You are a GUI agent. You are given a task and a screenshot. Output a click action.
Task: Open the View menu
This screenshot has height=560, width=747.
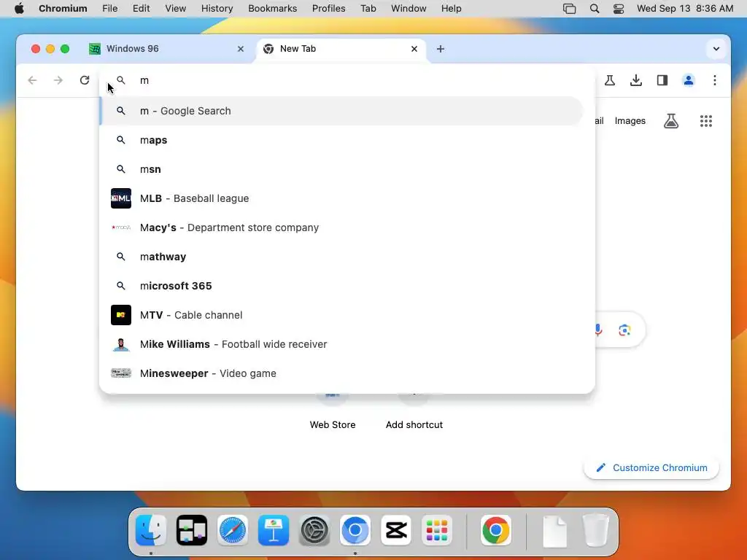175,9
